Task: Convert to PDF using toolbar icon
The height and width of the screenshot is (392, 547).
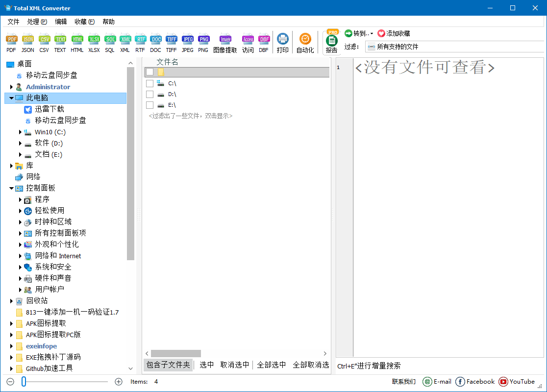Action: point(11,43)
